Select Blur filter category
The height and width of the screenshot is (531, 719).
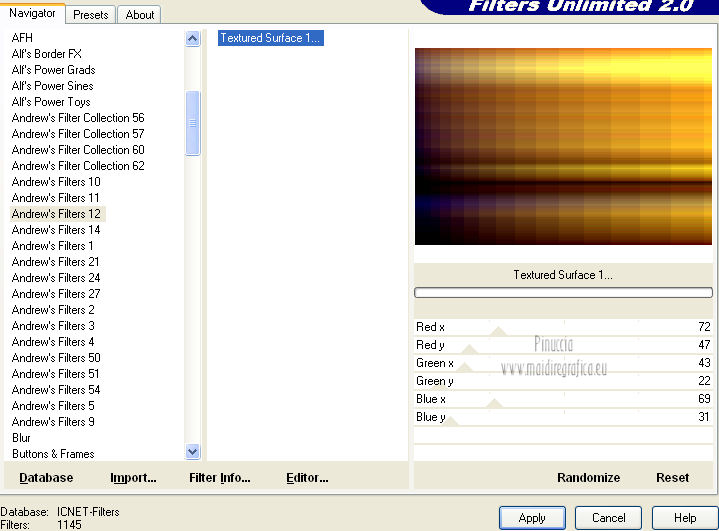[21, 438]
